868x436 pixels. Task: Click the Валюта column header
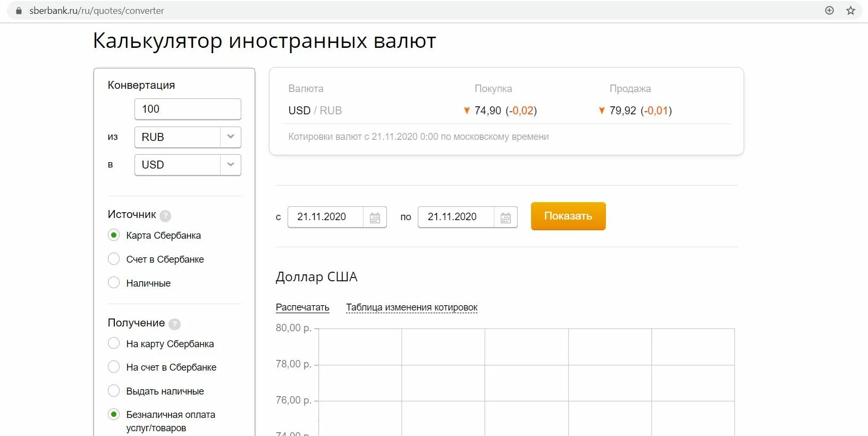(306, 89)
